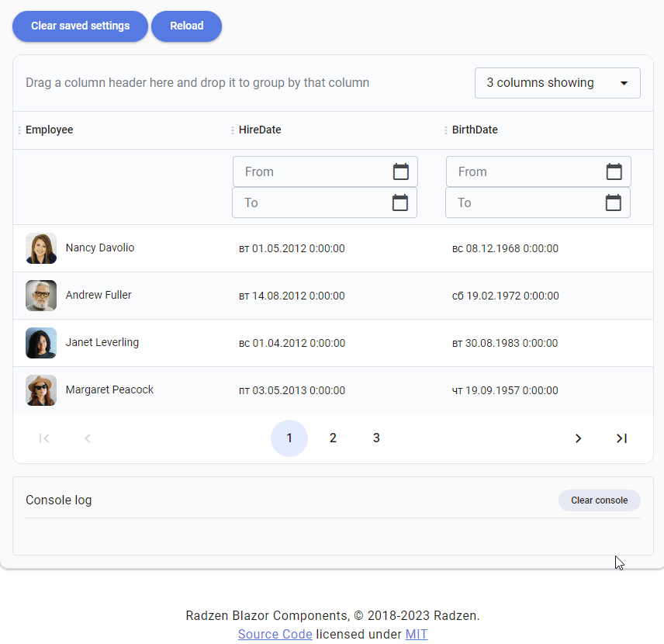Screen dimensions: 664x644
Task: Open the BirthDate From calendar picker
Action: coord(614,171)
